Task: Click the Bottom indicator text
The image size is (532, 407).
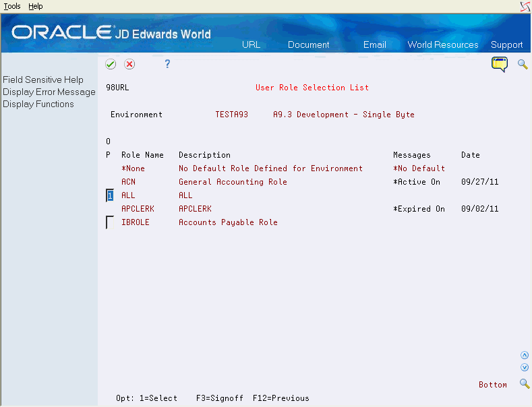Action: 493,385
